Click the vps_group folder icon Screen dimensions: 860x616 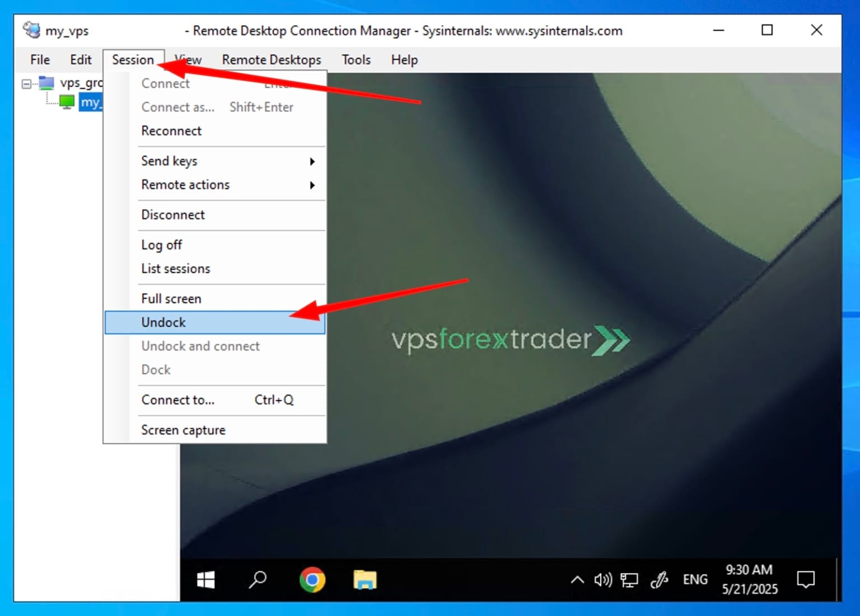pos(46,83)
